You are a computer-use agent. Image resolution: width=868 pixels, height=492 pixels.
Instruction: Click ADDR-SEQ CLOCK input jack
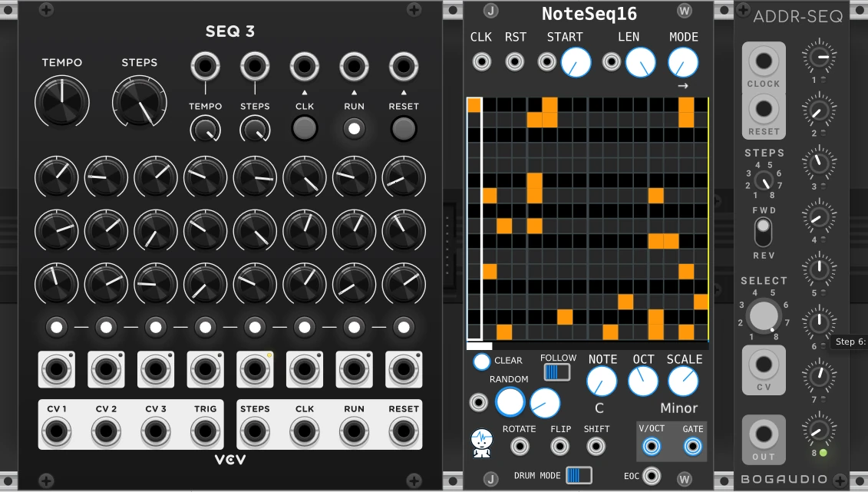(x=764, y=61)
